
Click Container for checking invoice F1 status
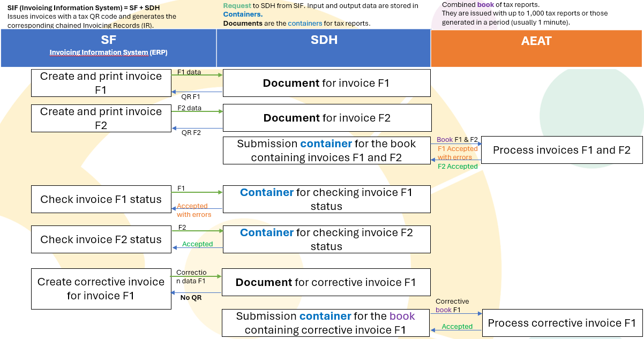[x=326, y=199]
